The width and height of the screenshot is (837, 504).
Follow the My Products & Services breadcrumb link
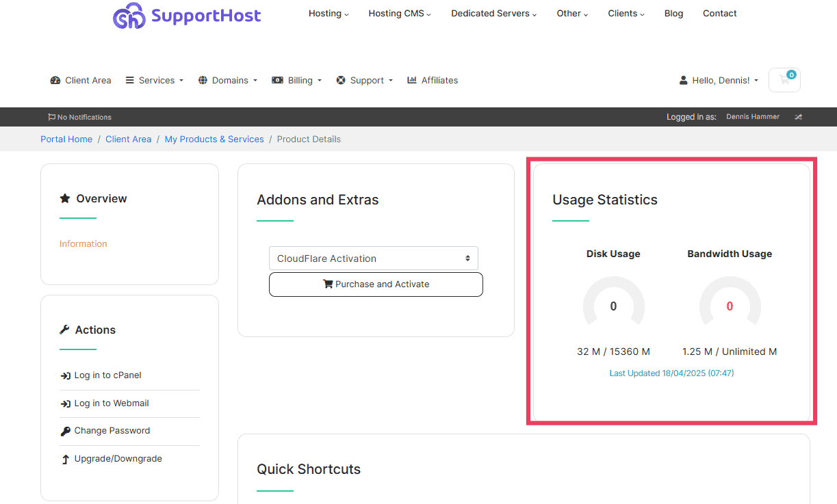click(x=214, y=139)
